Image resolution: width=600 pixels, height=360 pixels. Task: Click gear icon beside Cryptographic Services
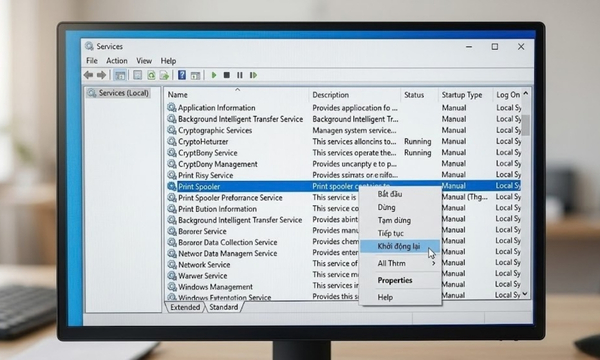point(172,130)
